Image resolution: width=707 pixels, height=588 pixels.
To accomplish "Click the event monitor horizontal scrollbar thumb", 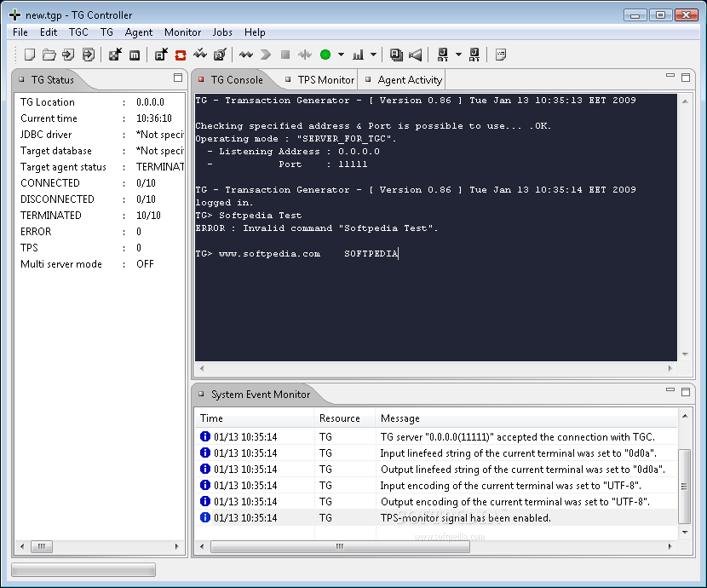I will pyautogui.click(x=340, y=546).
